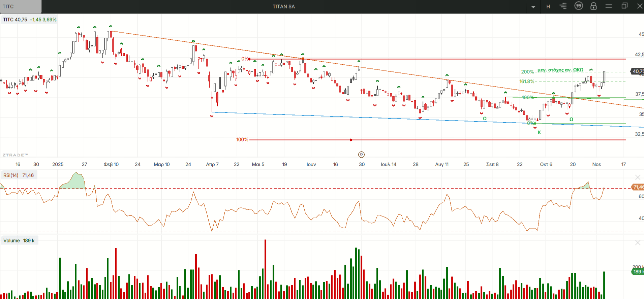Click the orange 71,46 RSI value tag
The width and height of the screenshot is (644, 299).
638,187
